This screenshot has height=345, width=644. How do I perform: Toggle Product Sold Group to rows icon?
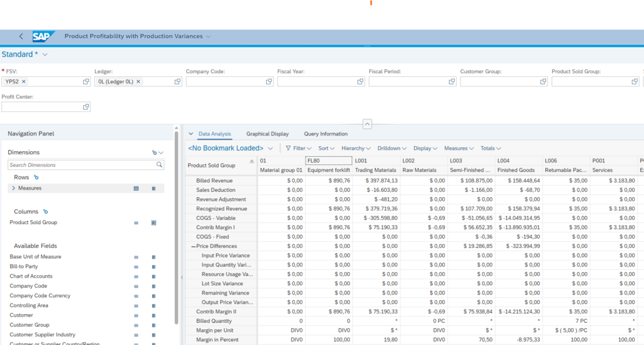point(136,223)
